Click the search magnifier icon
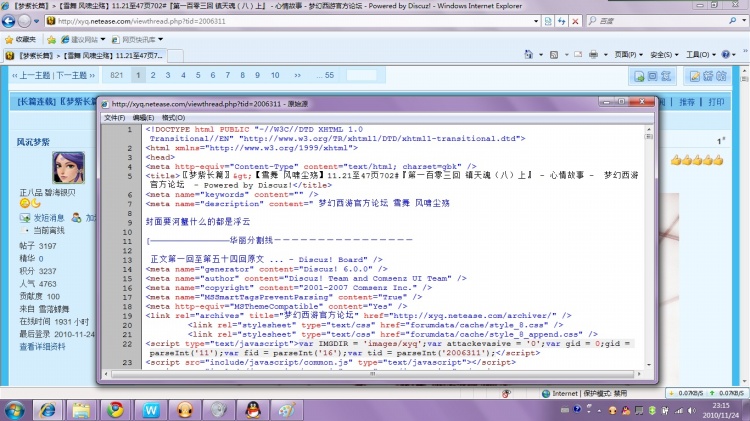 733,21
